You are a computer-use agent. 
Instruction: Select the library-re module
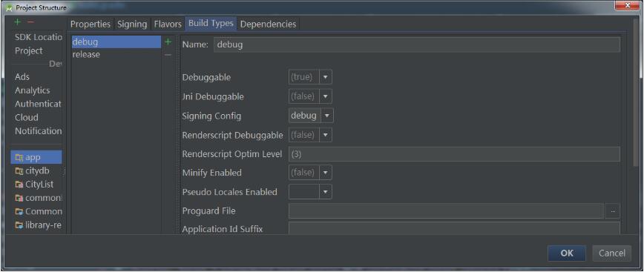tap(36, 225)
